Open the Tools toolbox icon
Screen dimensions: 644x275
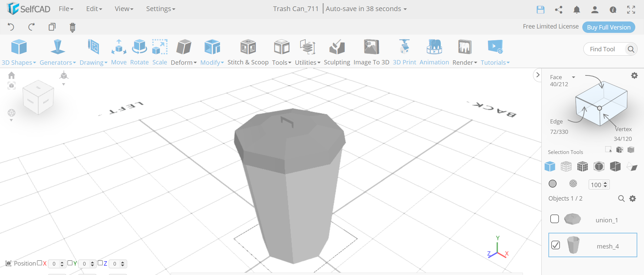coord(281,52)
